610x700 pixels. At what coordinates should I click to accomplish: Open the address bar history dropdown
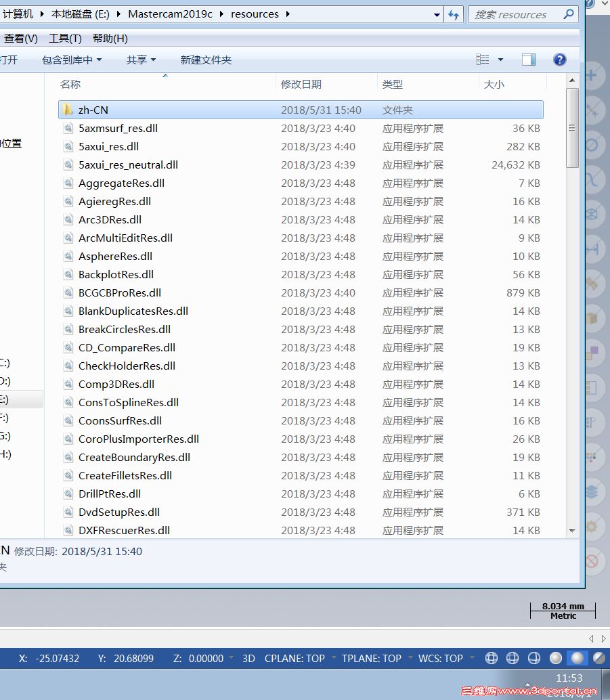coord(437,15)
